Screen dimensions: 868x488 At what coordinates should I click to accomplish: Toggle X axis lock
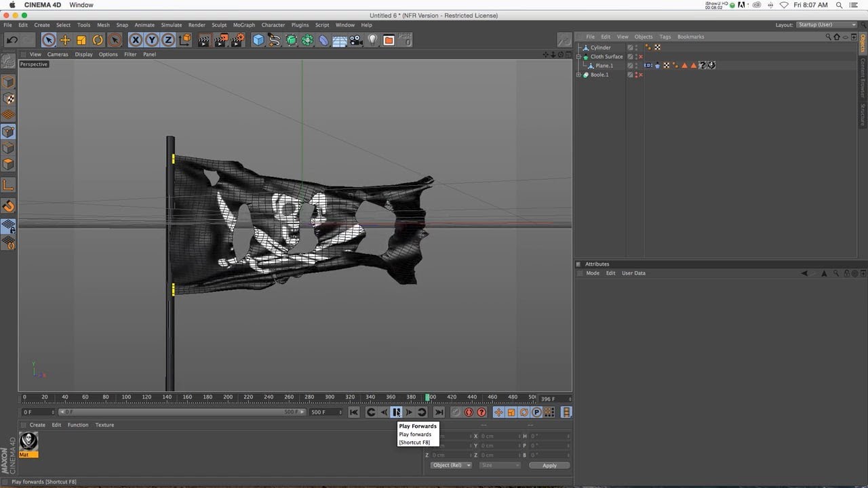136,40
